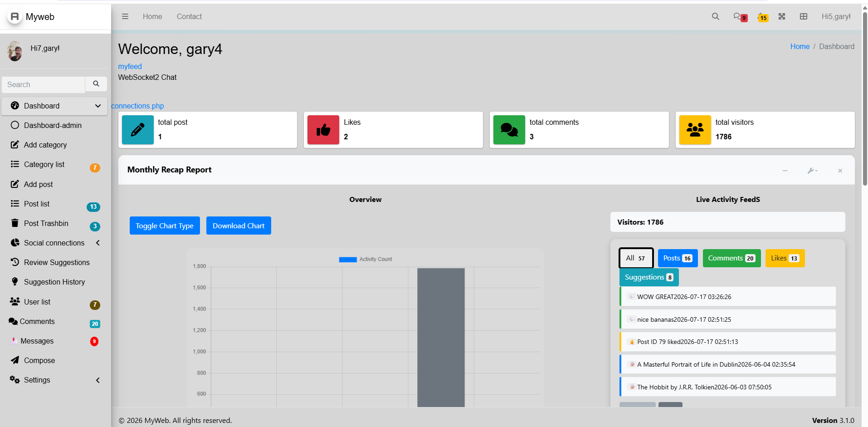Viewport: 868px width, 427px height.
Task: Open the myfeed link
Action: 130,66
